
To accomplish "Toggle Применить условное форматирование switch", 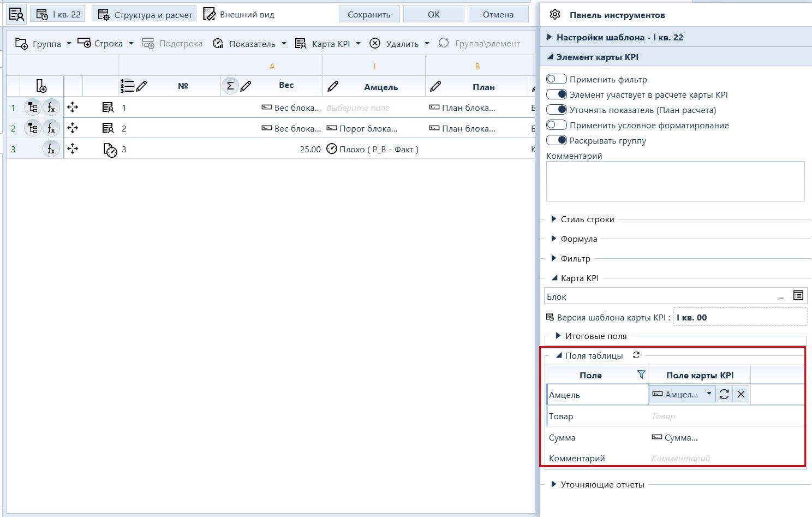I will (557, 125).
